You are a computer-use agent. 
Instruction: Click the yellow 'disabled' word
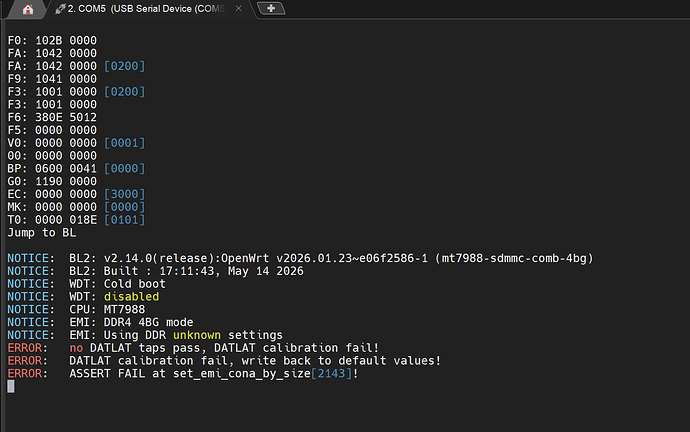(131, 297)
